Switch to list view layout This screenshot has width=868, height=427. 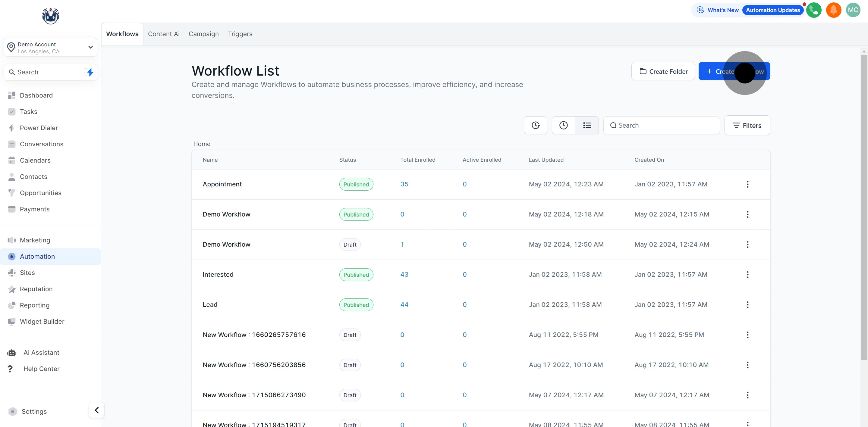[x=587, y=125]
